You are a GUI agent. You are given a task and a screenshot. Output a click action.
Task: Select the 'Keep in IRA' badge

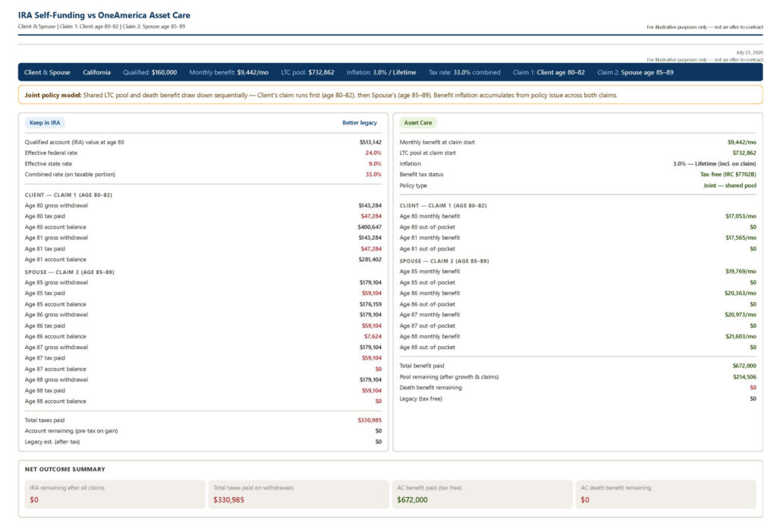(x=45, y=122)
